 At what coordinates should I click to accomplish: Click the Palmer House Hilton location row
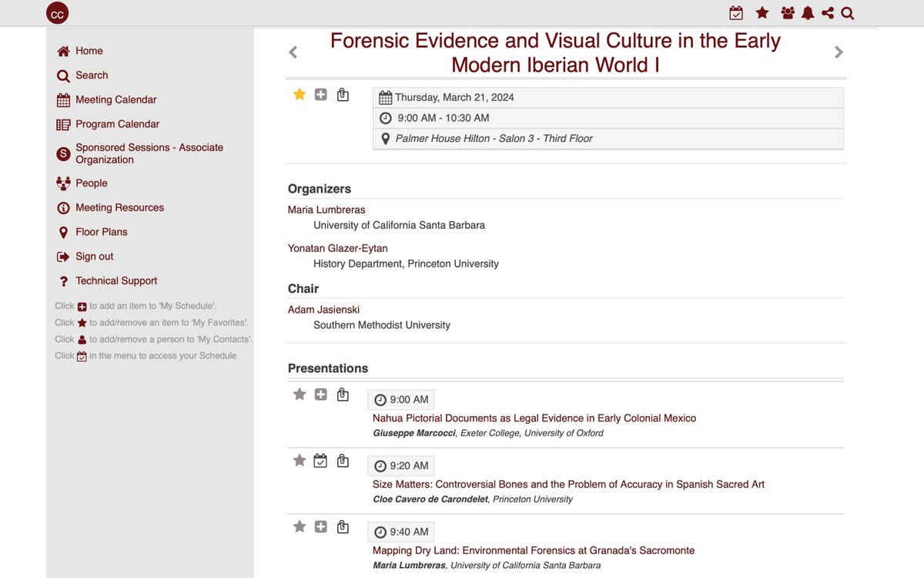pyautogui.click(x=494, y=139)
